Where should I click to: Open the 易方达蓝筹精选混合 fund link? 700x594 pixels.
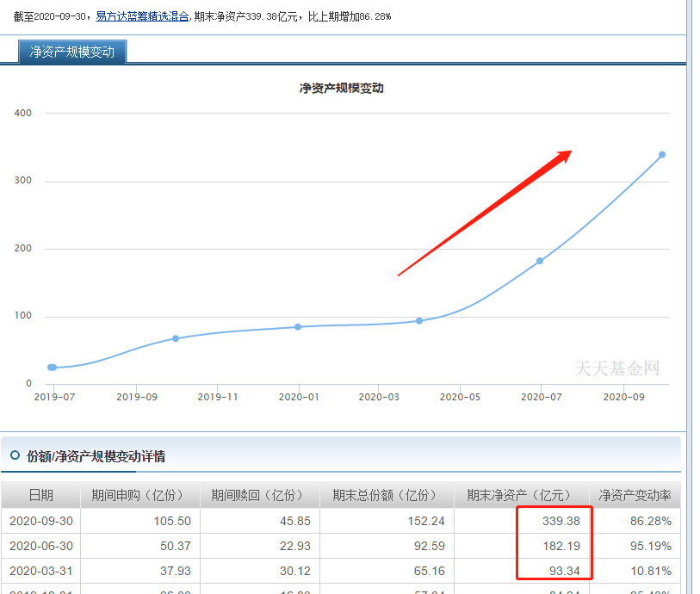[143, 15]
